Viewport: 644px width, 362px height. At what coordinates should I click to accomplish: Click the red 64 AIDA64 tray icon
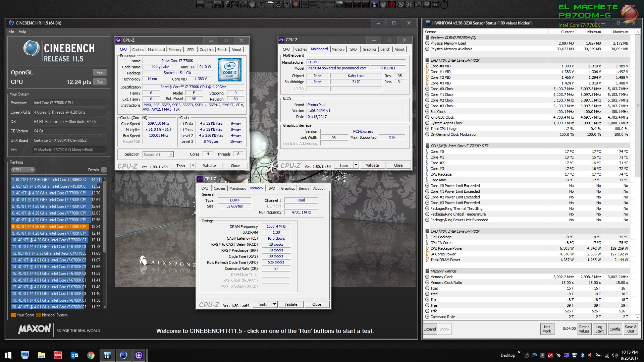[550, 355]
